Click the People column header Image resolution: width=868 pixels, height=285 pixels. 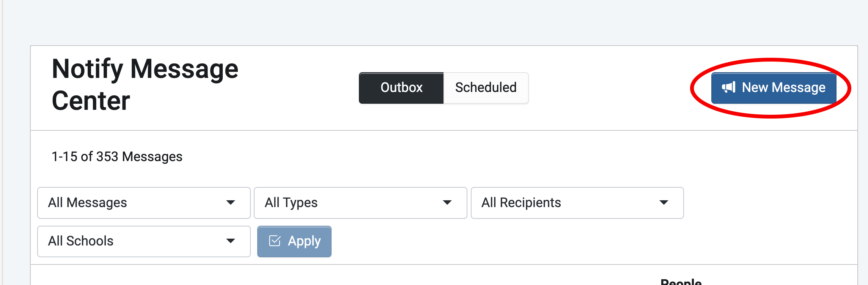[x=681, y=282]
